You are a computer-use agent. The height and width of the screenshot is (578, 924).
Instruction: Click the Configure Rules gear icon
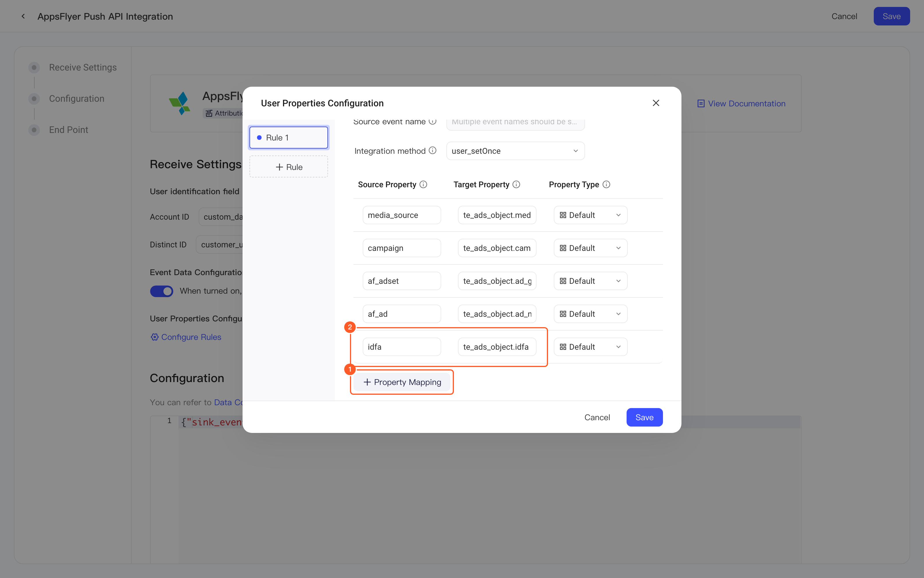tap(154, 337)
